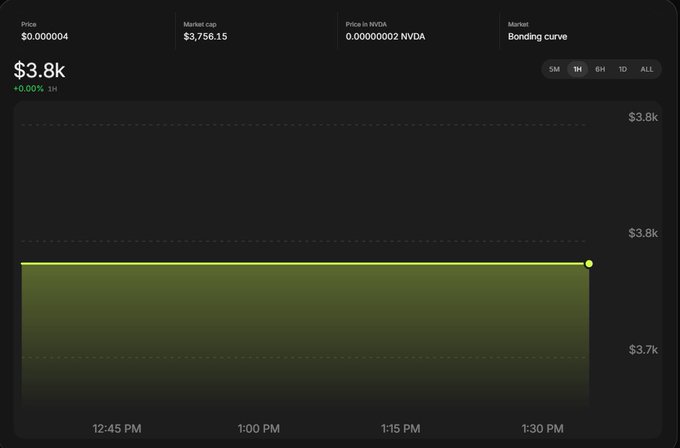Select the 1H time range

pyautogui.click(x=577, y=69)
